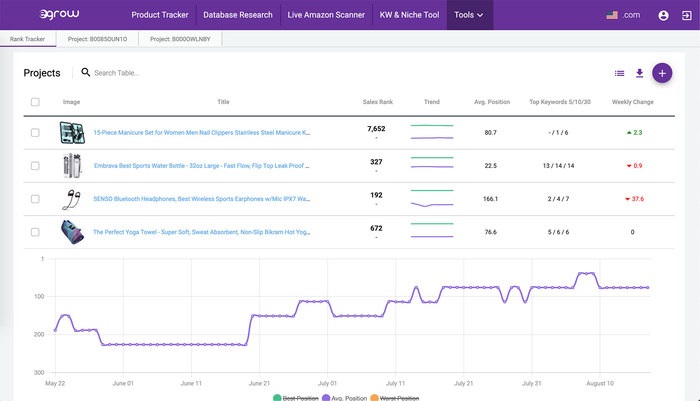Viewport: 700px width, 401px height.
Task: Sort by Weekly Change column
Action: pos(633,102)
